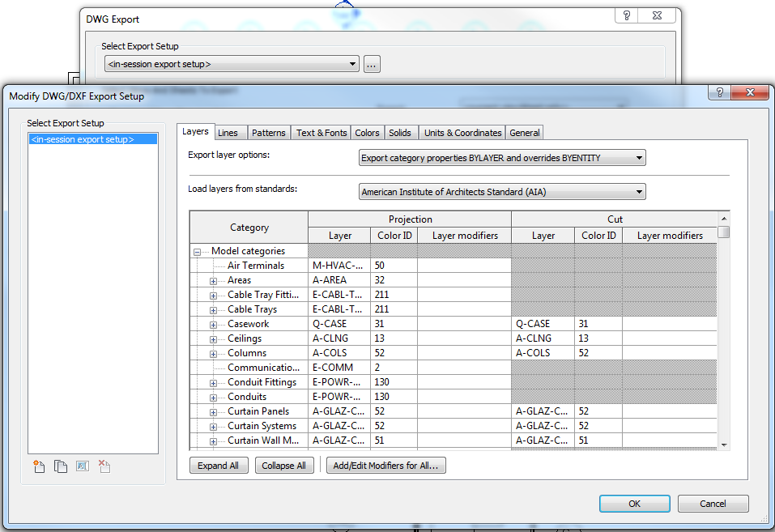The image size is (775, 532).
Task: Switch to the Lines tab
Action: coord(232,132)
